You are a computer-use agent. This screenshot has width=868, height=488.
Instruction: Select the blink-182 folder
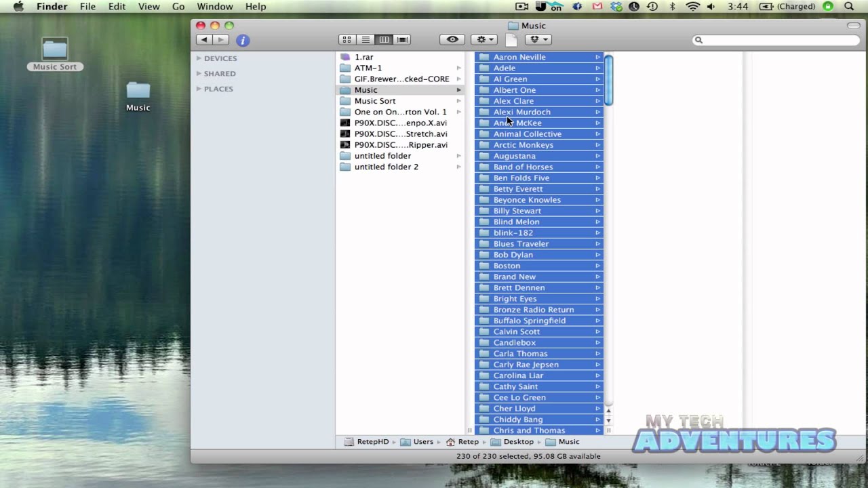(x=539, y=232)
